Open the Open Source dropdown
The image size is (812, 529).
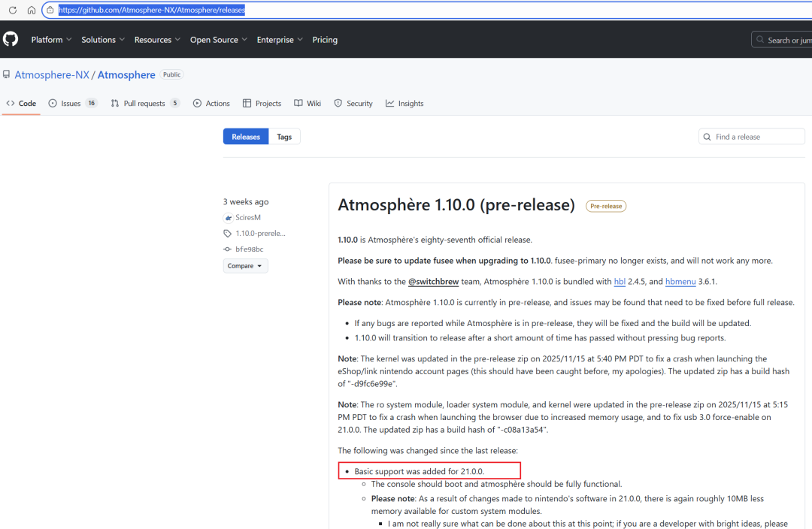[x=219, y=39]
